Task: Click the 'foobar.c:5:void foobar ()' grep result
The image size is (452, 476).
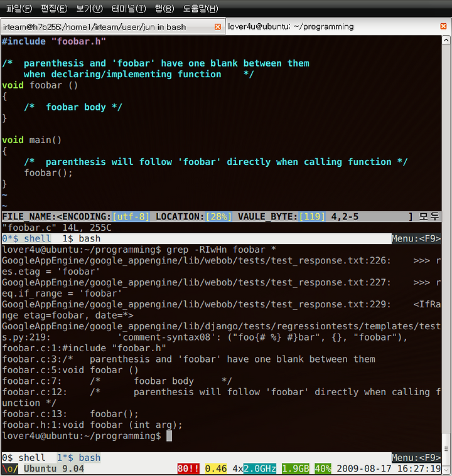Action: coord(70,370)
